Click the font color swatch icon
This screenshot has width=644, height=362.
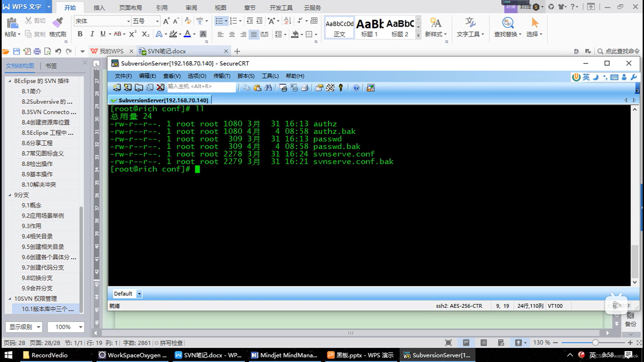point(187,34)
